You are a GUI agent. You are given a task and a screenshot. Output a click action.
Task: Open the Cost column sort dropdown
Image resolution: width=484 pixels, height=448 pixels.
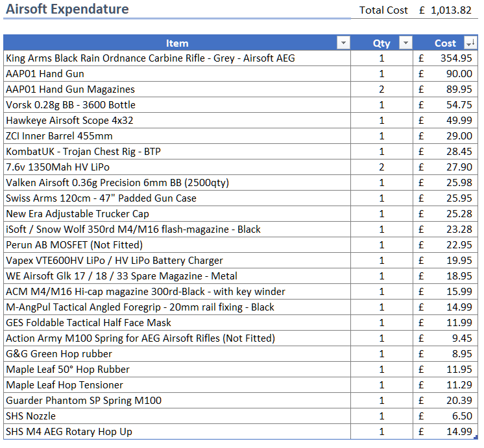(x=470, y=43)
